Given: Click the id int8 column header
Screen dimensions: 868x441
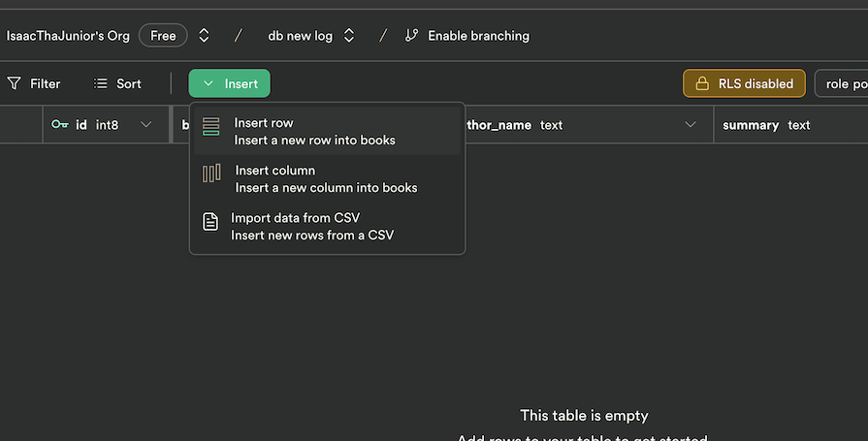Looking at the screenshot, I should (97, 125).
